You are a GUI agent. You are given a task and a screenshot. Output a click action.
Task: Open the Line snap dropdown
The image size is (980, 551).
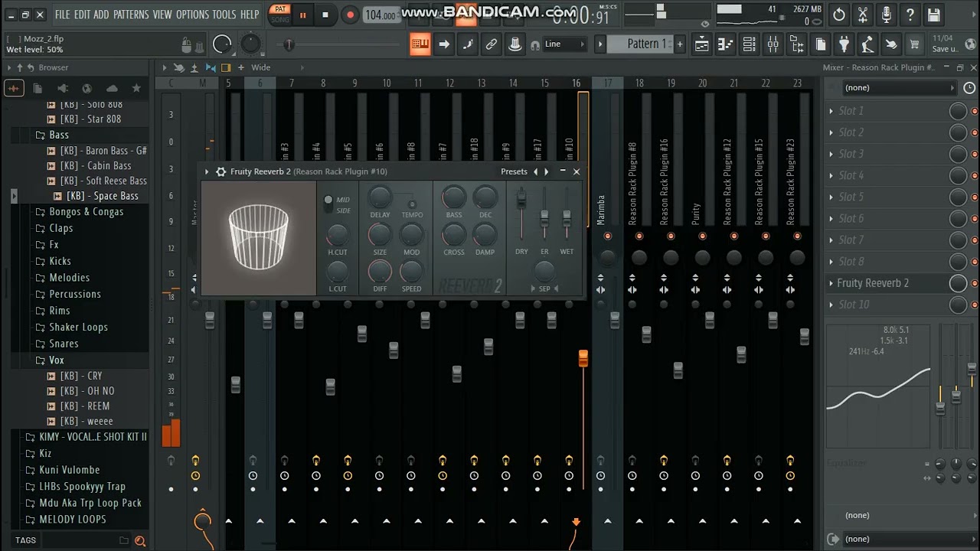[x=565, y=44]
